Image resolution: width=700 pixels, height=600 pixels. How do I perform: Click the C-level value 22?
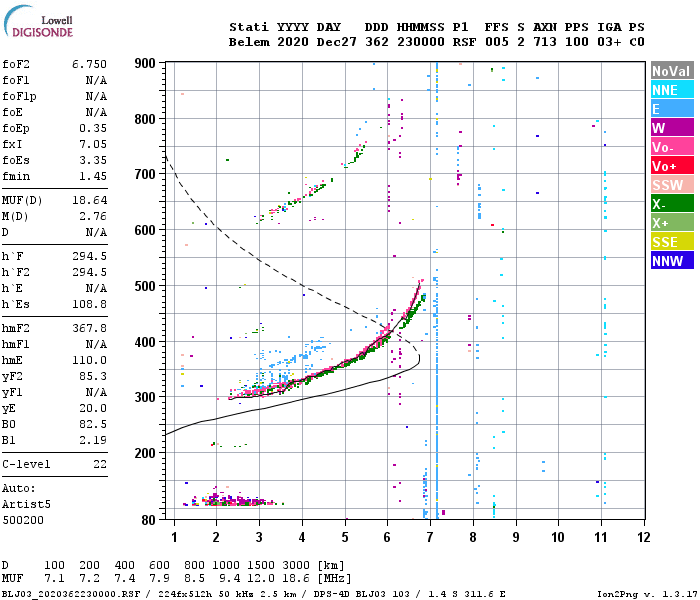pyautogui.click(x=100, y=464)
